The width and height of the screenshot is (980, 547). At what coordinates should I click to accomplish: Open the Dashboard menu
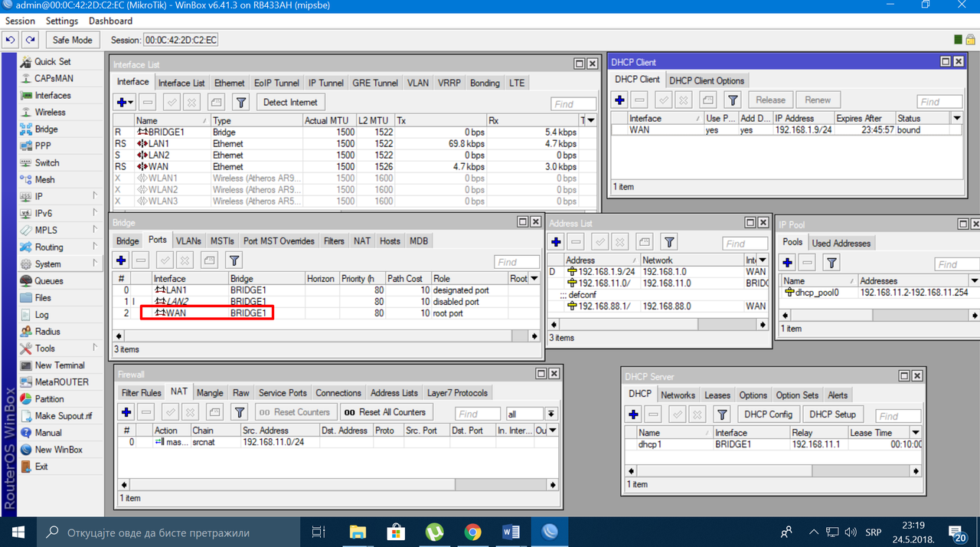(110, 21)
